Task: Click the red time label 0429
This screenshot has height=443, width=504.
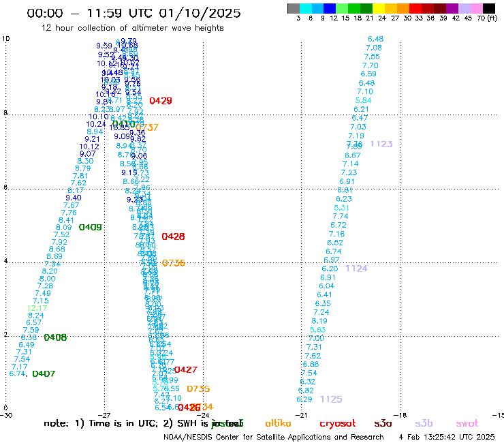Action: 161,101
